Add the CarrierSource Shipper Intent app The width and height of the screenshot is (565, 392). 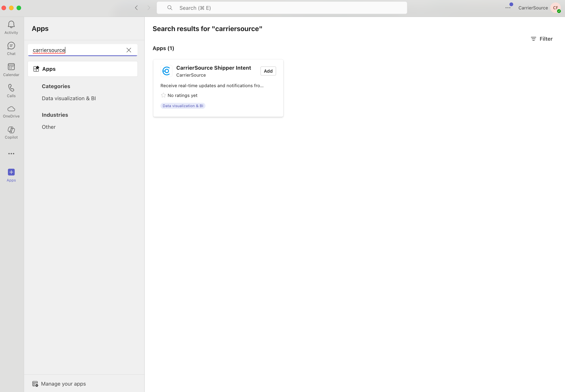tap(268, 71)
